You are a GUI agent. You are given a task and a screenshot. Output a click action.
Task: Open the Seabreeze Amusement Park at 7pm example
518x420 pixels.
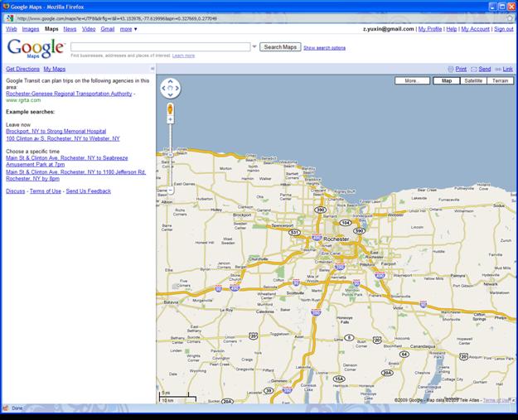point(67,162)
